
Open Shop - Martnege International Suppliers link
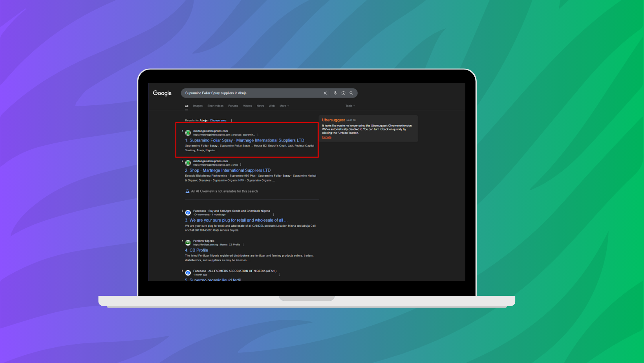(x=228, y=170)
